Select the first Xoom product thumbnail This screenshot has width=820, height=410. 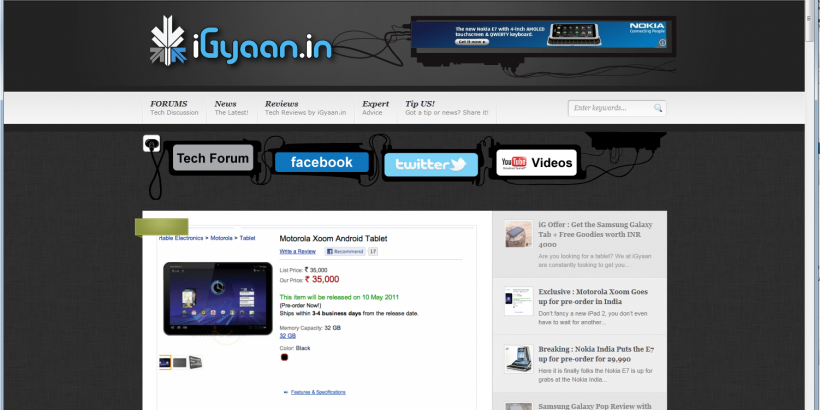point(165,362)
